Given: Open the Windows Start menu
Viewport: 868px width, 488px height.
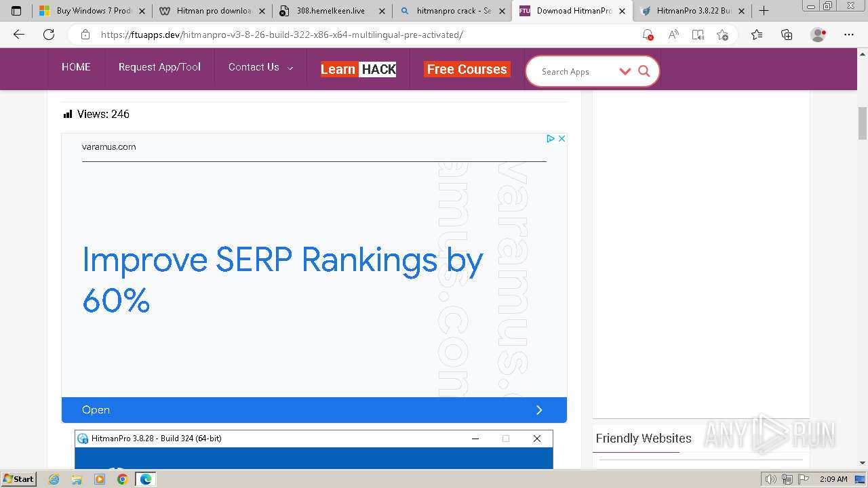Looking at the screenshot, I should (19, 479).
